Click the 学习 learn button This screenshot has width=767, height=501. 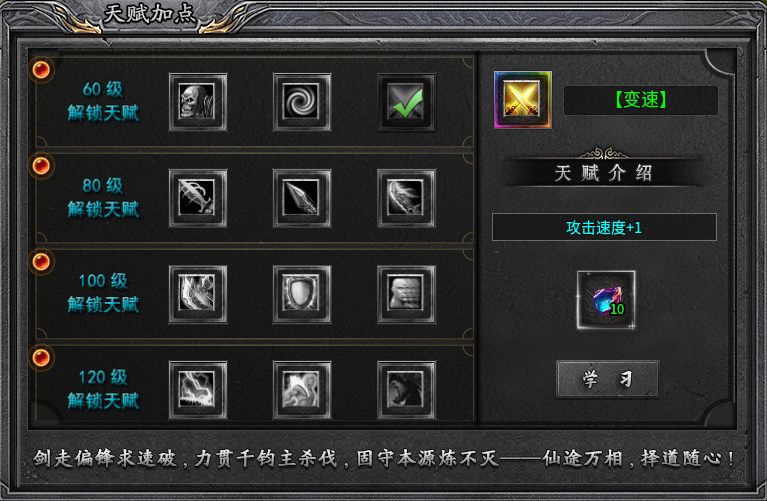608,379
